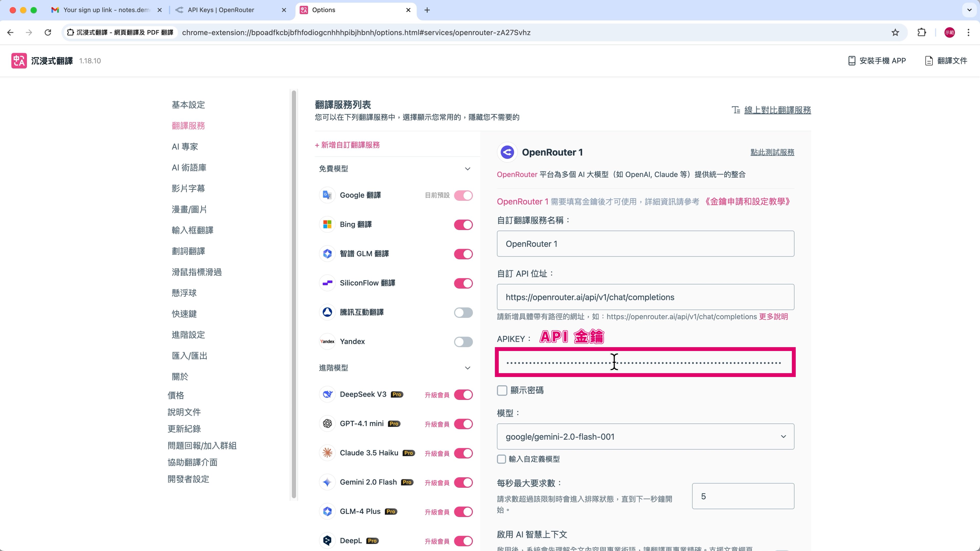Bookmark this page with the star icon
The width and height of the screenshot is (980, 551).
[895, 33]
